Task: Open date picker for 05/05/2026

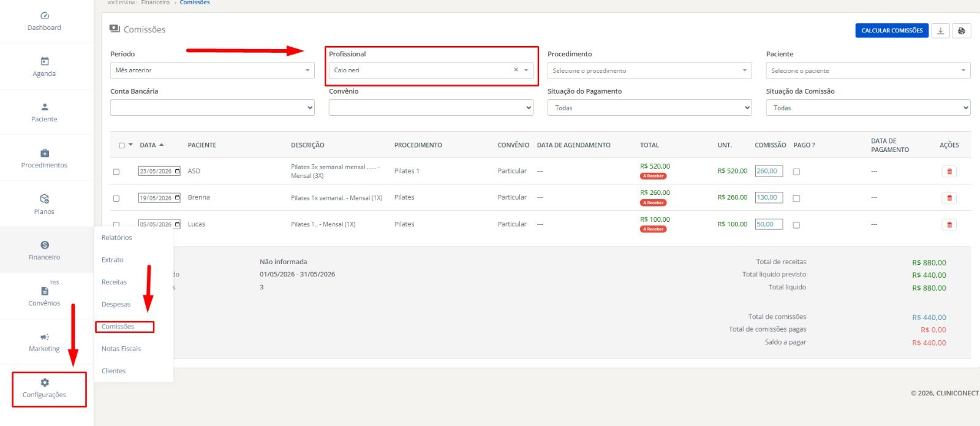Action: pos(177,224)
